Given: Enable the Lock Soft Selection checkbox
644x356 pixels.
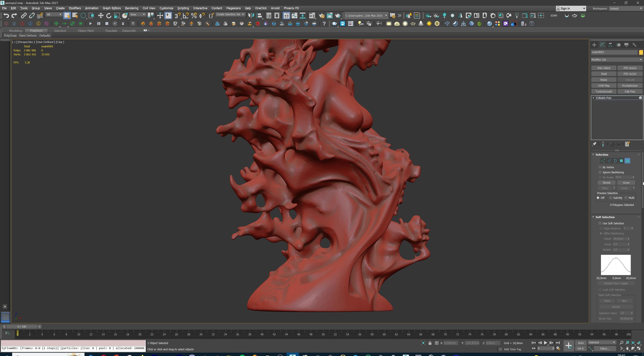Looking at the screenshot, I should coord(600,289).
